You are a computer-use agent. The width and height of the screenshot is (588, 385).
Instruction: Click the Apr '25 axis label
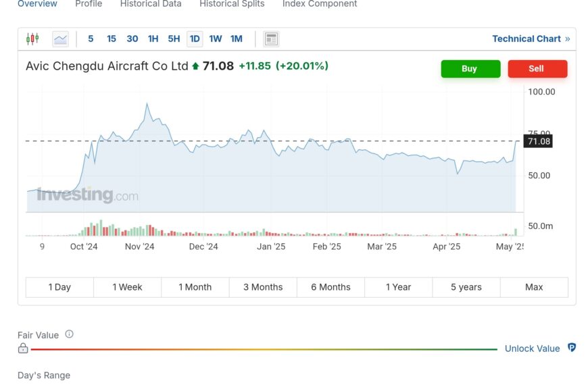click(446, 247)
